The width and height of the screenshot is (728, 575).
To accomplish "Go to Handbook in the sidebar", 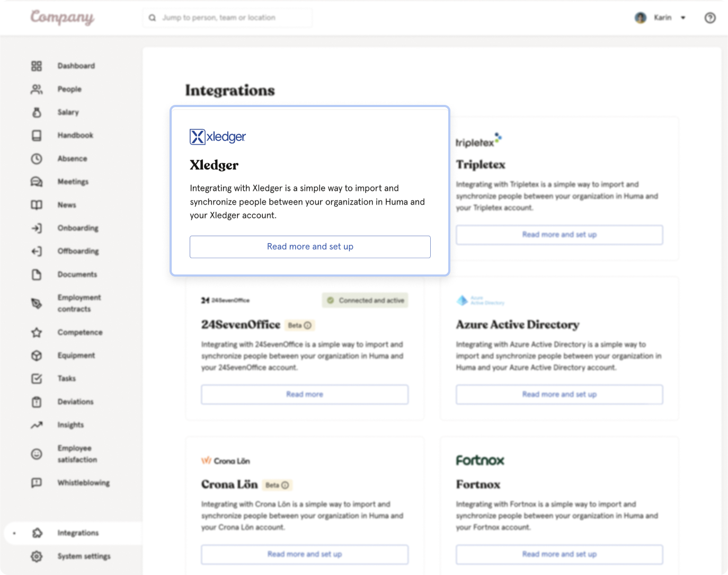I will [x=75, y=136].
